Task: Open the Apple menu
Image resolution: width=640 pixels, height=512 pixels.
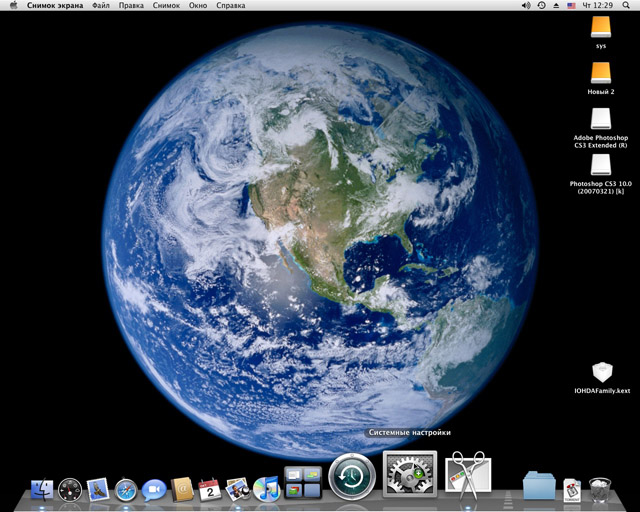Action: coord(14,6)
